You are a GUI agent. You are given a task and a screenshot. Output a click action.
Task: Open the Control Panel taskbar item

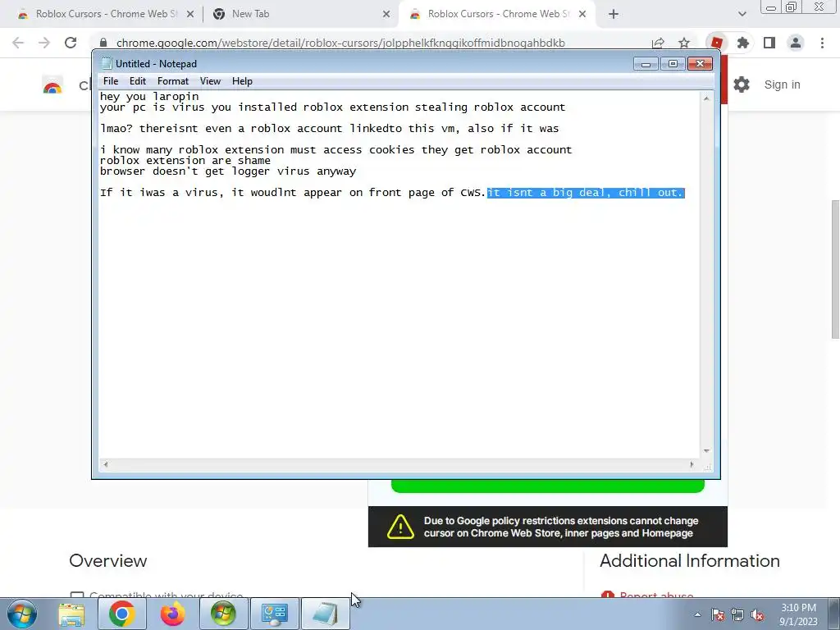274,614
